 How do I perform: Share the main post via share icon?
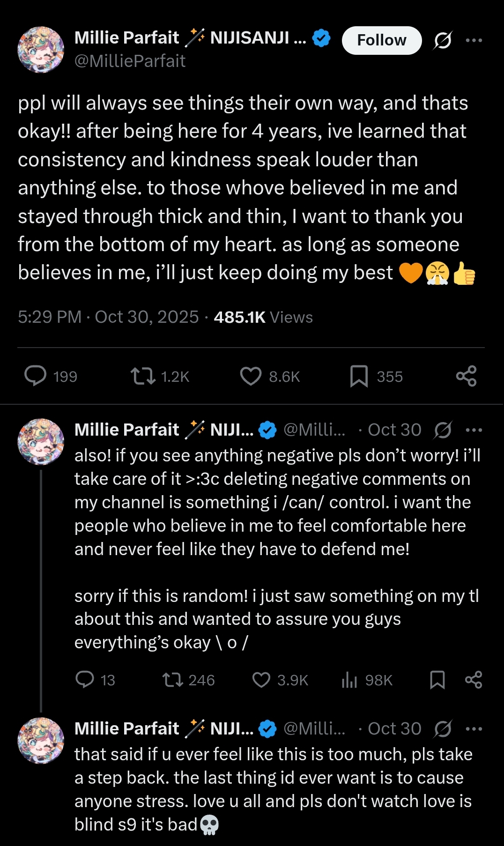point(466,376)
